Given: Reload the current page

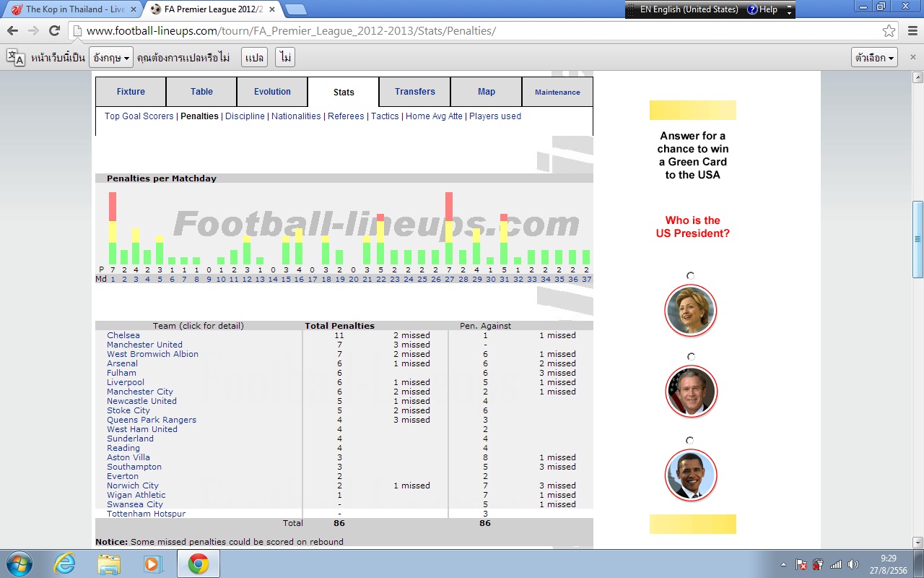Looking at the screenshot, I should (54, 31).
